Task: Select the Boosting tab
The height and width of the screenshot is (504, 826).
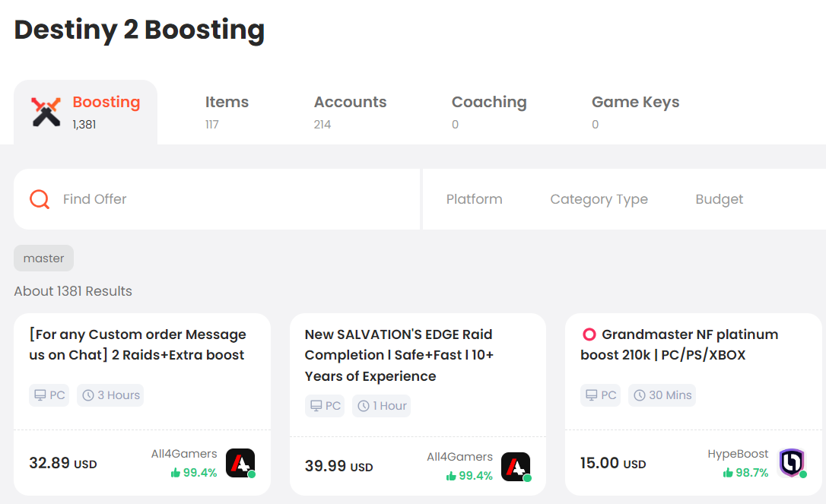Action: point(85,113)
